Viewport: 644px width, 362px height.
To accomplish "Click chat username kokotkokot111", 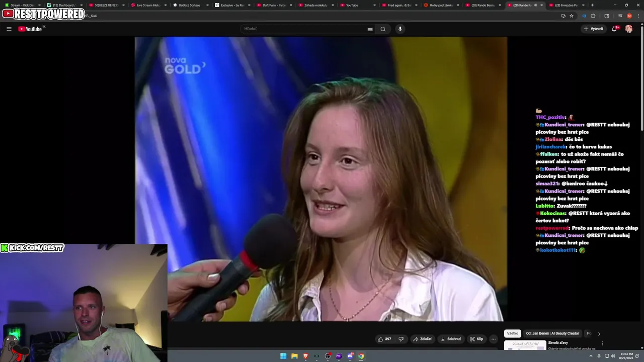I will [x=557, y=250].
